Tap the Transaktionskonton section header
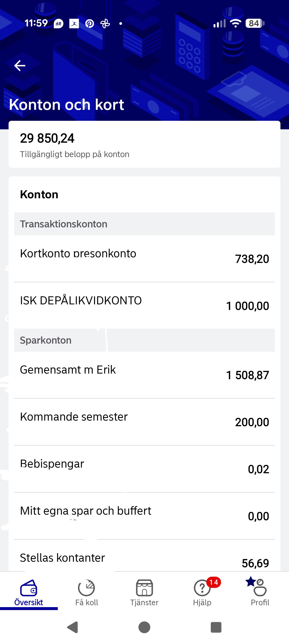 click(144, 224)
